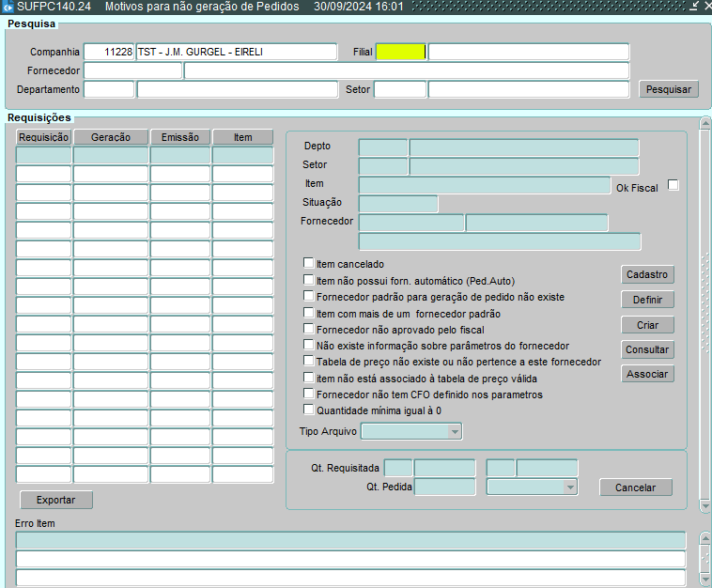Click the scroll-down arrow of Requisições panel
The height and width of the screenshot is (588, 712).
pyautogui.click(x=704, y=505)
